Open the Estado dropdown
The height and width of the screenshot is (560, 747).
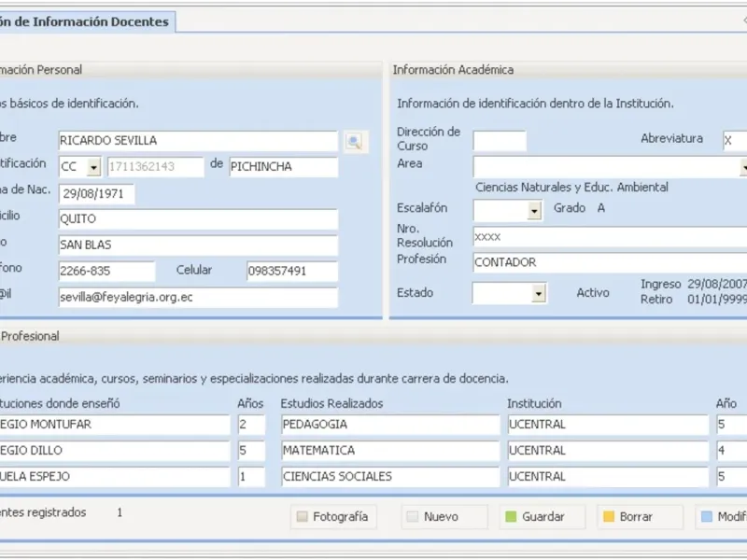[539, 293]
